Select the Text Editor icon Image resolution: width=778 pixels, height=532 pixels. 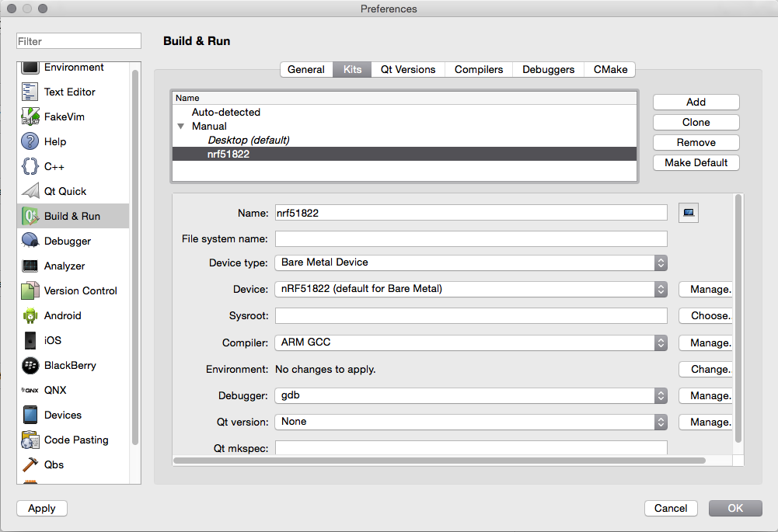pos(30,92)
